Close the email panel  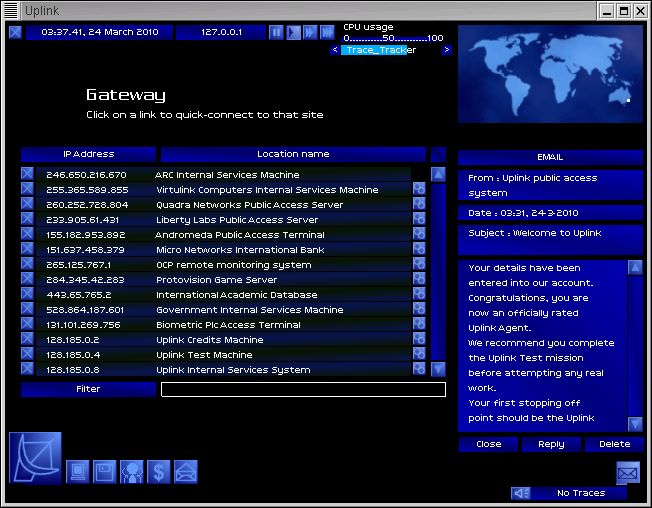tap(489, 444)
